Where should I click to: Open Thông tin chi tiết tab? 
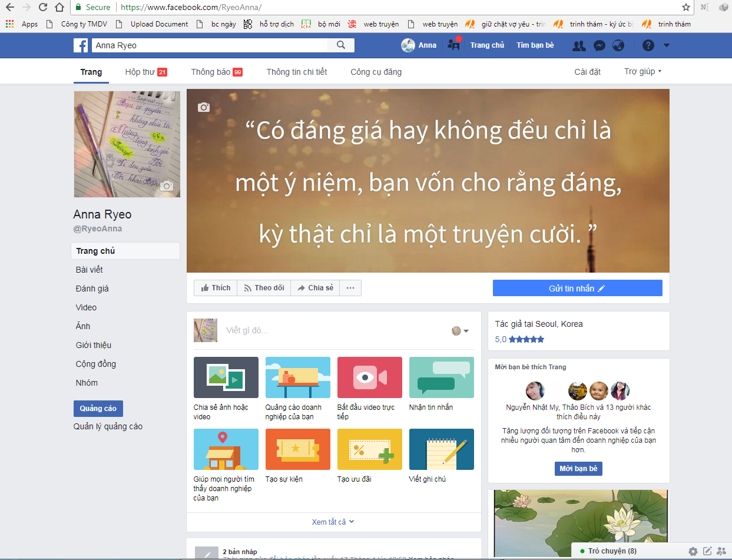click(x=297, y=72)
